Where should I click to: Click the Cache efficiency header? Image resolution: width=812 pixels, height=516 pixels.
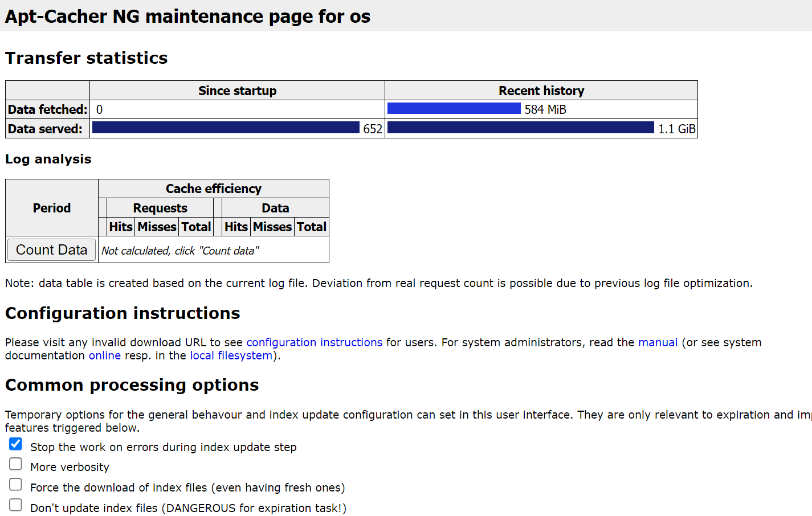(x=214, y=189)
